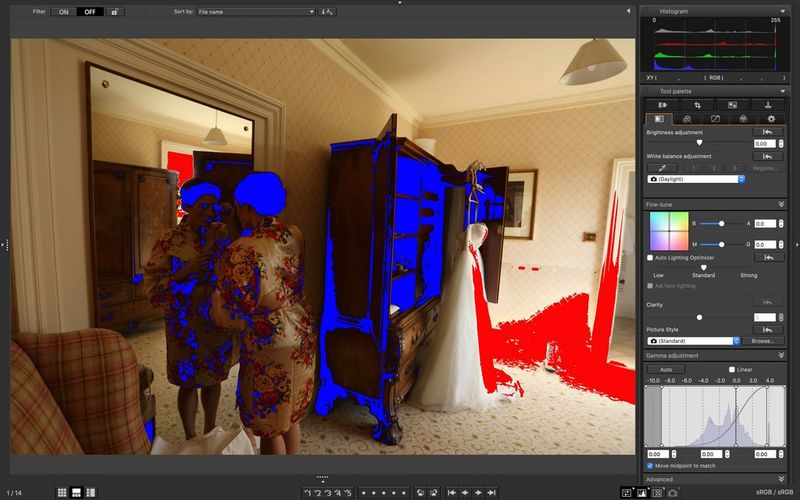Select the dust delete stamp tool tab
800x500 pixels.
pyautogui.click(x=767, y=104)
